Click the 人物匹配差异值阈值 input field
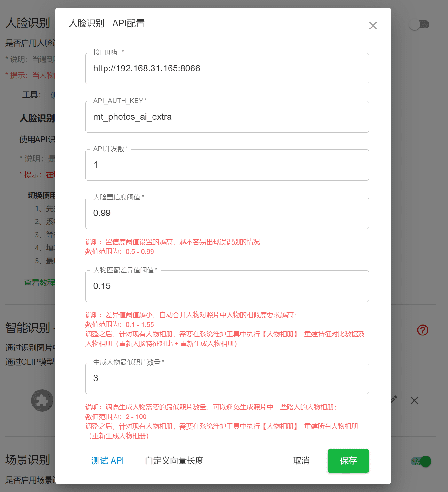This screenshot has height=492, width=448. pos(227,286)
